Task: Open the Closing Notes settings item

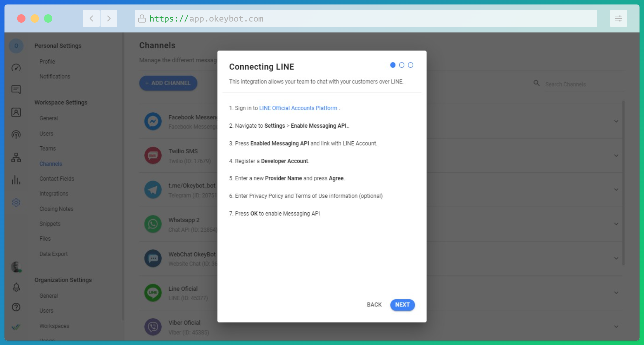Action: pos(56,209)
